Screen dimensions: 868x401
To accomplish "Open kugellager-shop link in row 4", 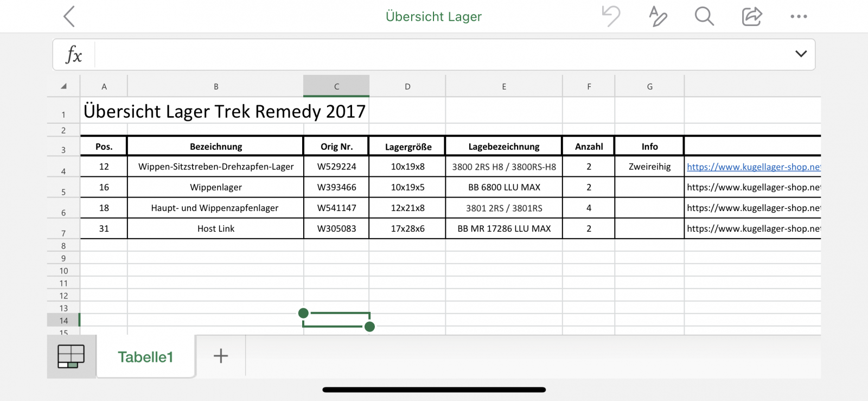I will 752,167.
